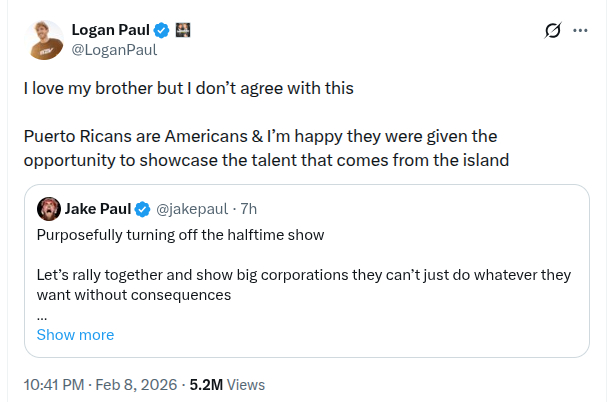This screenshot has height=402, width=610.
Task: Open the 10:41 PM Feb 8, 2026 timestamp
Action: point(100,384)
